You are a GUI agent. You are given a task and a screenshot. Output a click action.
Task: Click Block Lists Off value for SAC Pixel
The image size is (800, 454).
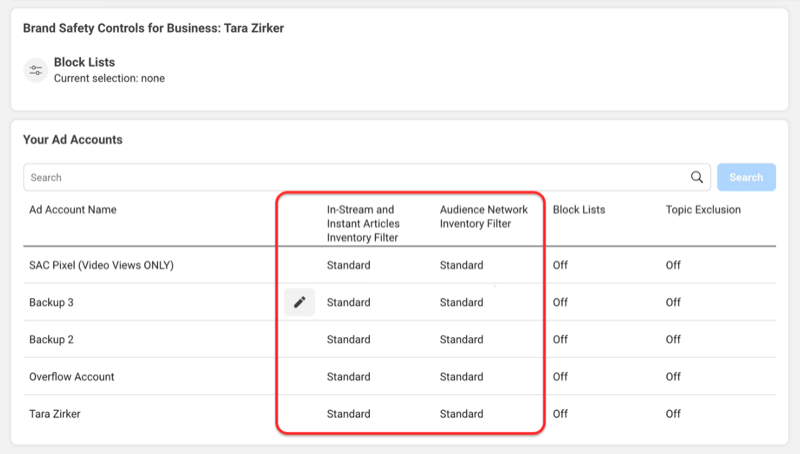pyautogui.click(x=560, y=265)
